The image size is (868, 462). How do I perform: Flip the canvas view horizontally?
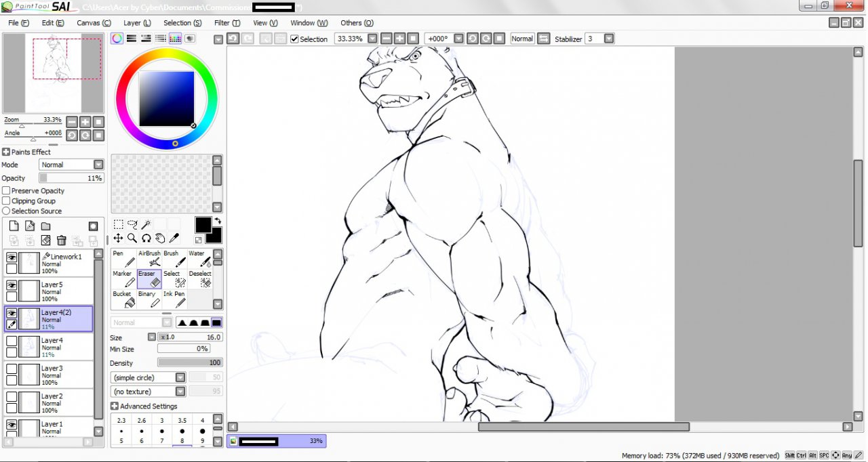[x=544, y=39]
